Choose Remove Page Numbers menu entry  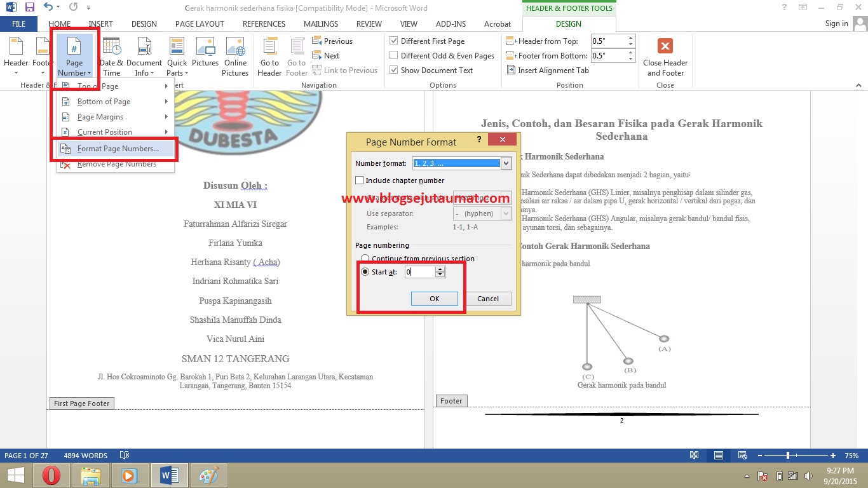(115, 164)
